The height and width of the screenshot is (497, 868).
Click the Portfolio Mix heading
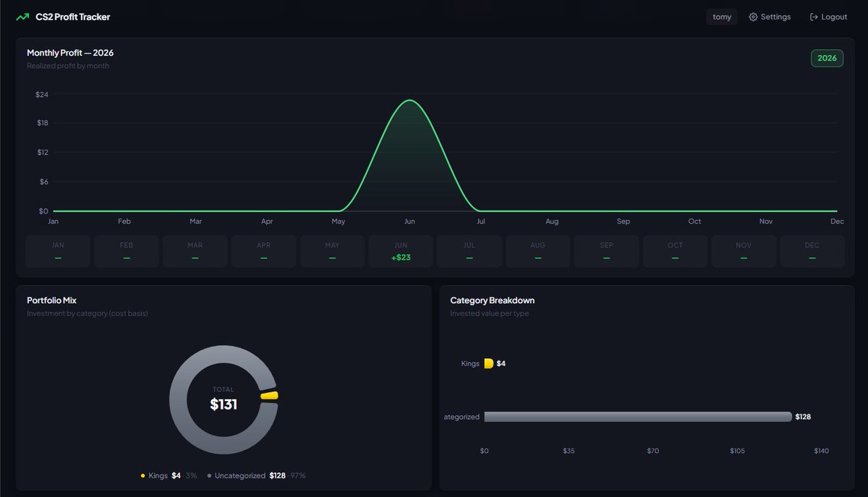click(51, 300)
